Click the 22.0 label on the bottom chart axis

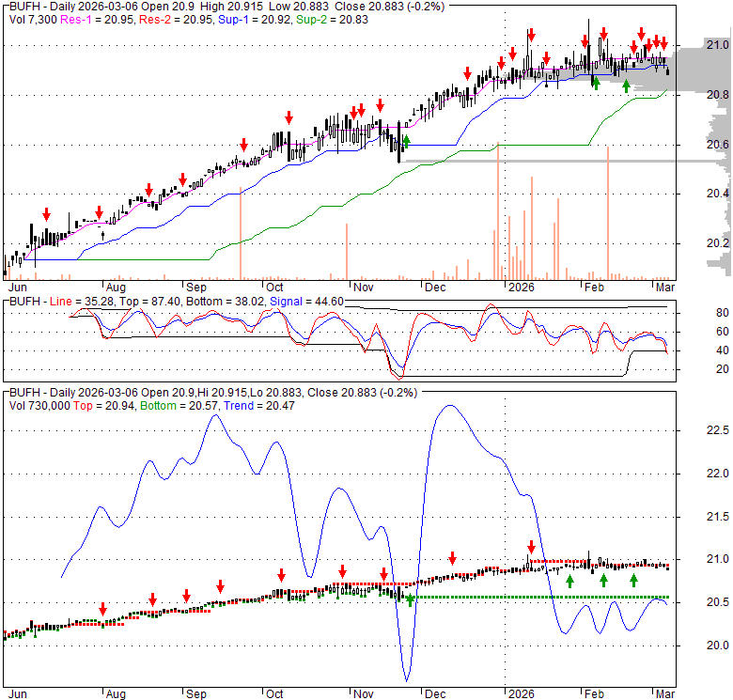pyautogui.click(x=718, y=474)
